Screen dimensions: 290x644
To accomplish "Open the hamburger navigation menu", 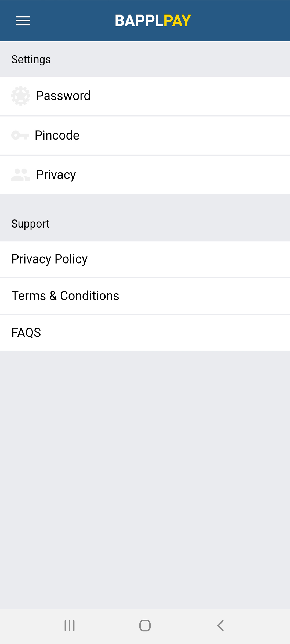I will (x=23, y=21).
